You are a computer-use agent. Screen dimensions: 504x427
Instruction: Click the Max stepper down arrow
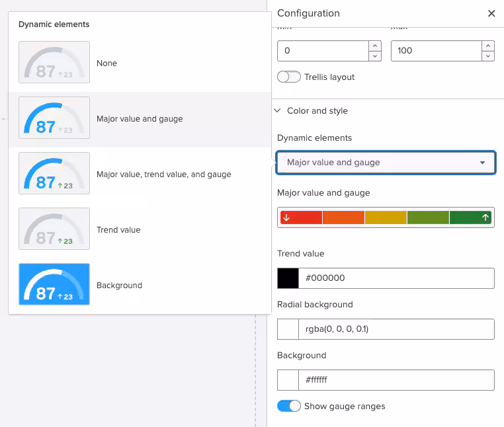pyautogui.click(x=488, y=56)
